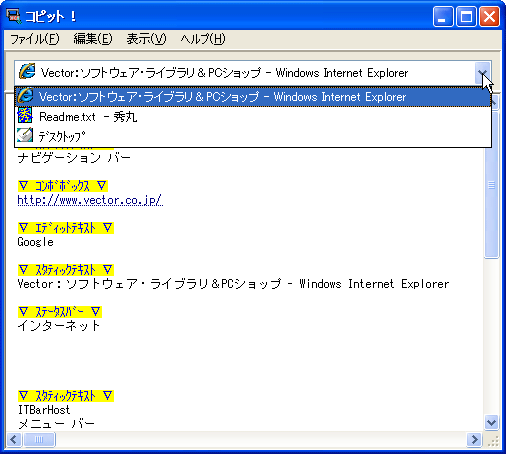Viewport: 506px width, 454px height.
Task: Click the first ▽ スタティックテキスト ▽ heading above Vector line
Action: click(x=66, y=269)
